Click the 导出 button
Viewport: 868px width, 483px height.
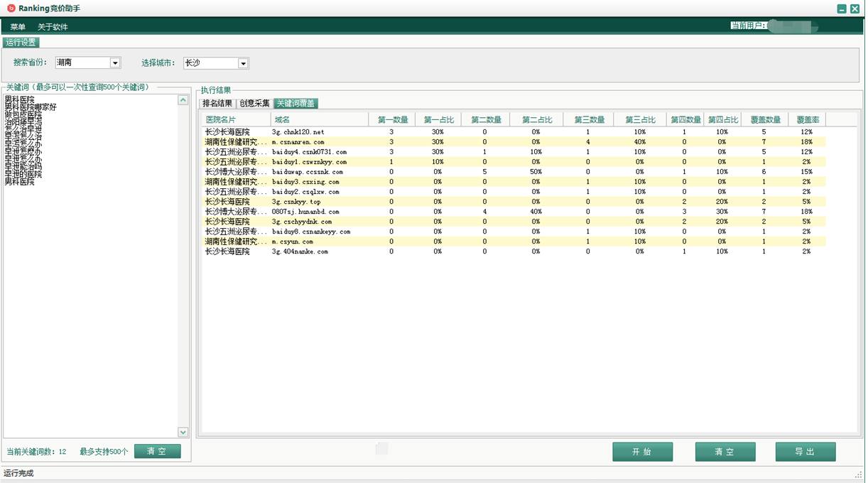tap(805, 452)
